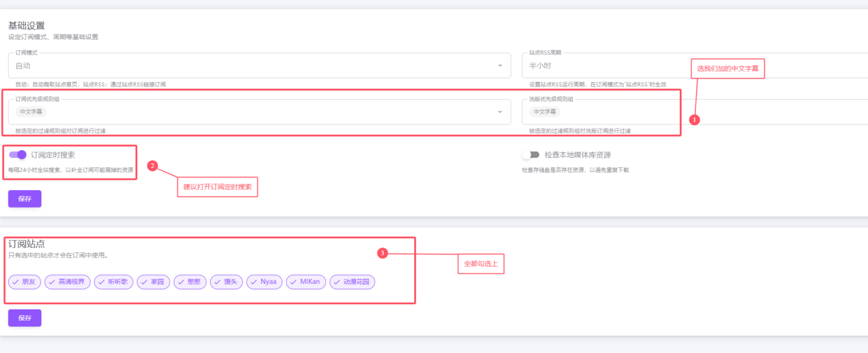Enable the 检查本地媒体库资源 switch
This screenshot has height=353, width=868.
[531, 155]
